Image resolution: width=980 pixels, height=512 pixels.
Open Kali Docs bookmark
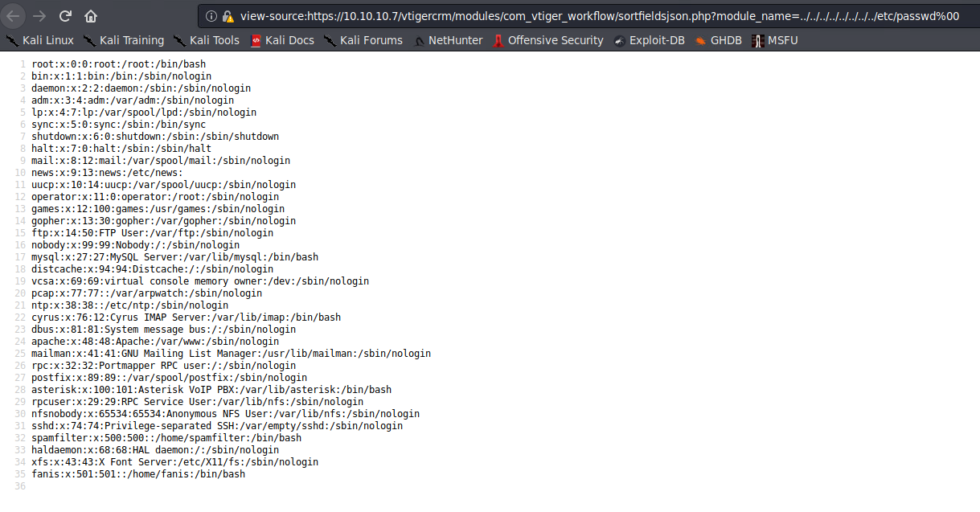pos(282,40)
